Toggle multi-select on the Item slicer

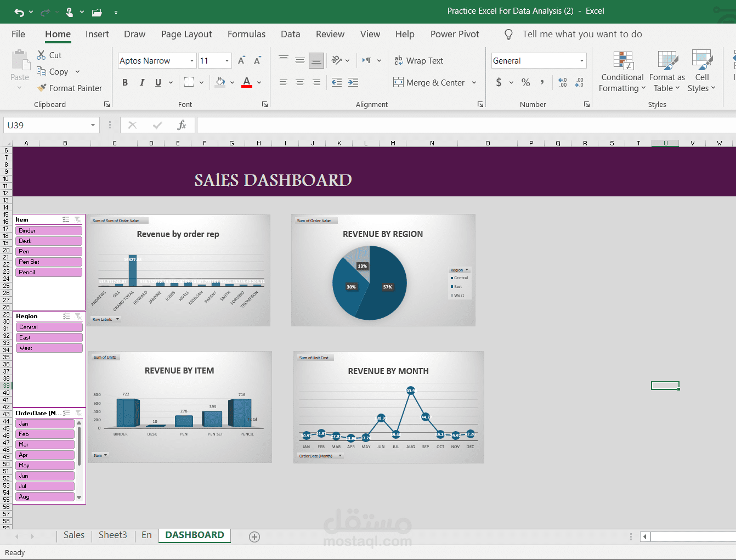[66, 219]
